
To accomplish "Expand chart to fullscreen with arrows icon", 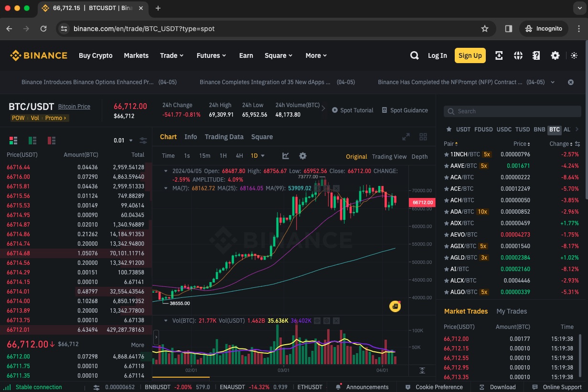I will pyautogui.click(x=406, y=137).
